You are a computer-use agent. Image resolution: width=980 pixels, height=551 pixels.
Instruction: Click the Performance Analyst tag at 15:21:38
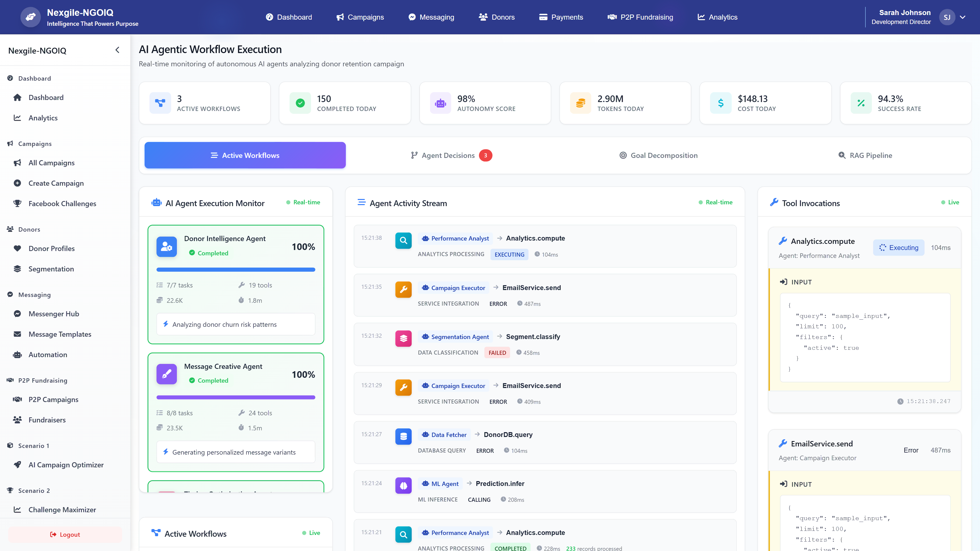(455, 239)
